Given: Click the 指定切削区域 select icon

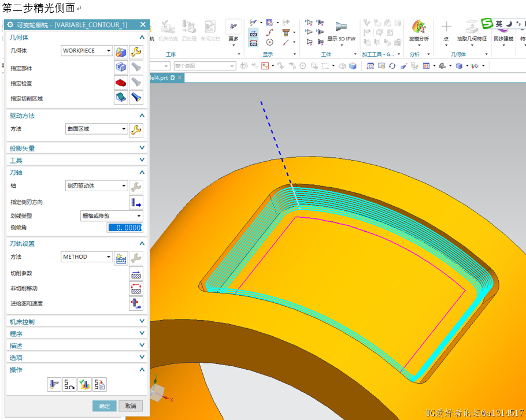Looking at the screenshot, I should (x=121, y=98).
